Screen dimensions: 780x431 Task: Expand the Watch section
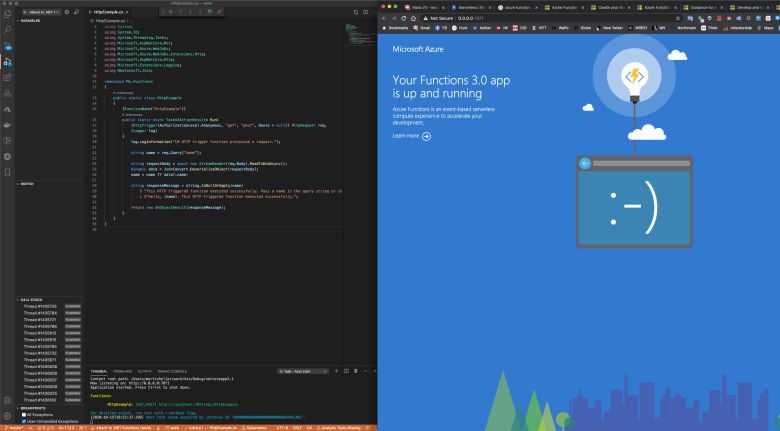[26, 183]
